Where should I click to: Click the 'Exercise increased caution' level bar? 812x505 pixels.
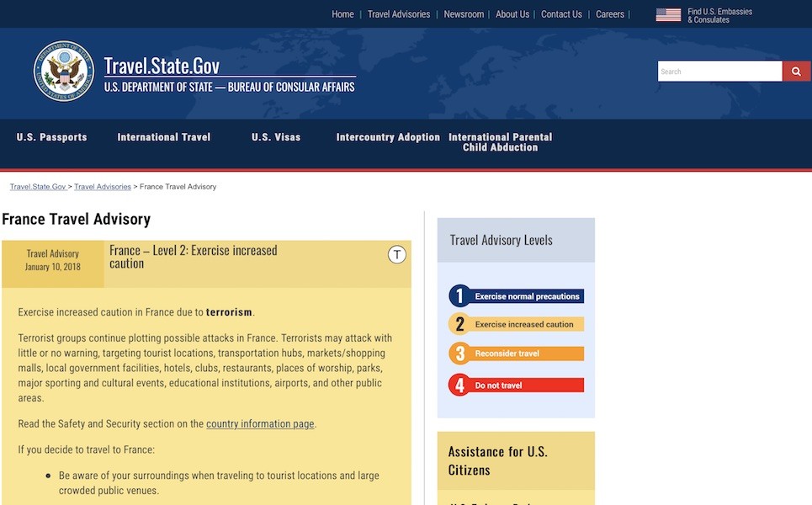click(x=528, y=324)
